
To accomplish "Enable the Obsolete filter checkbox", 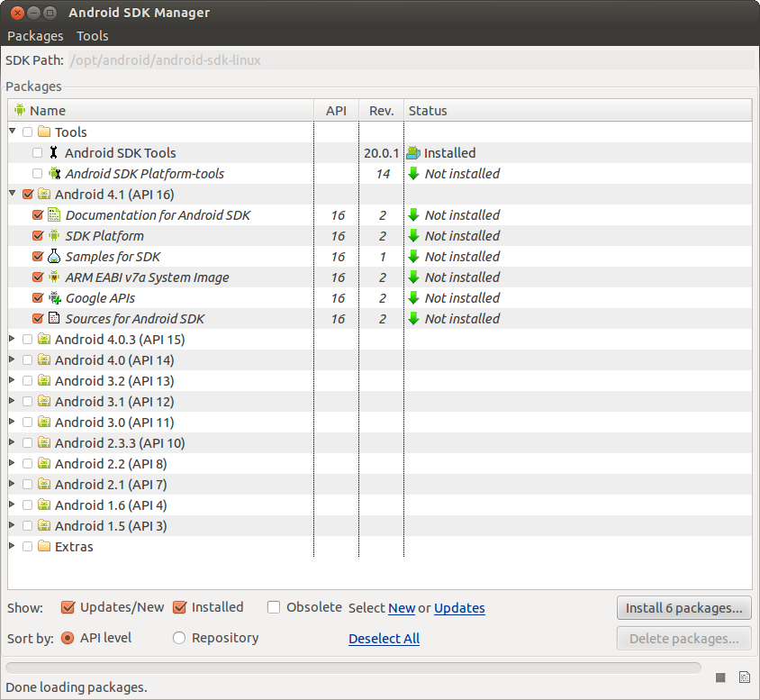I will coord(274,607).
